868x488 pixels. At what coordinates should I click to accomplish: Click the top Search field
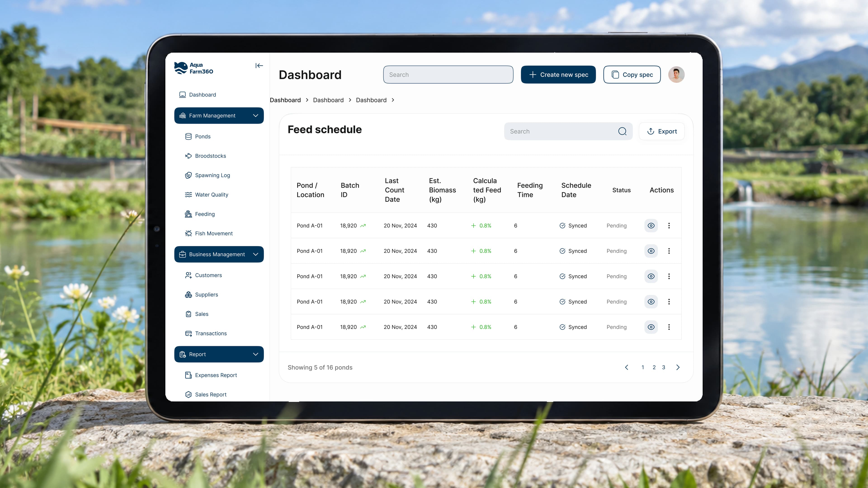[448, 74]
